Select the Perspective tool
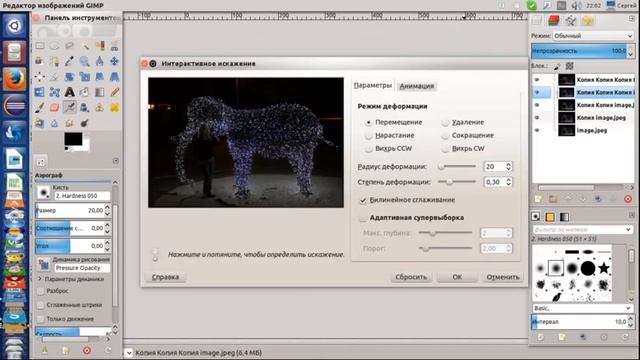The width and height of the screenshot is (640, 360). 115,77
